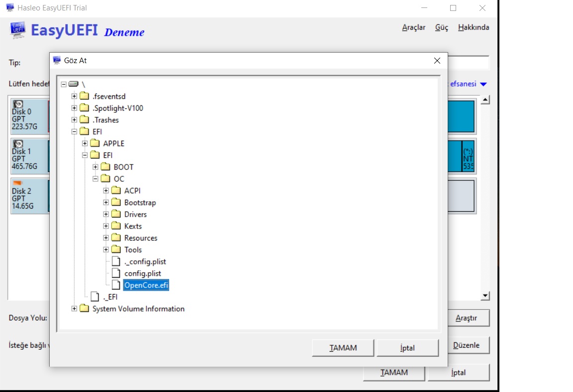Select the config.plist file icon
Screen dimensions: 573x392
(116, 273)
